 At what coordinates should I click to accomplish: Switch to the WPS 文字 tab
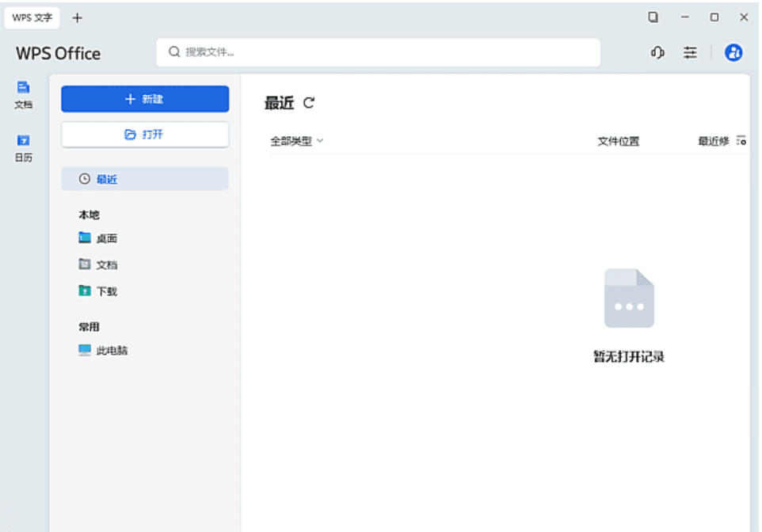pyautogui.click(x=32, y=17)
